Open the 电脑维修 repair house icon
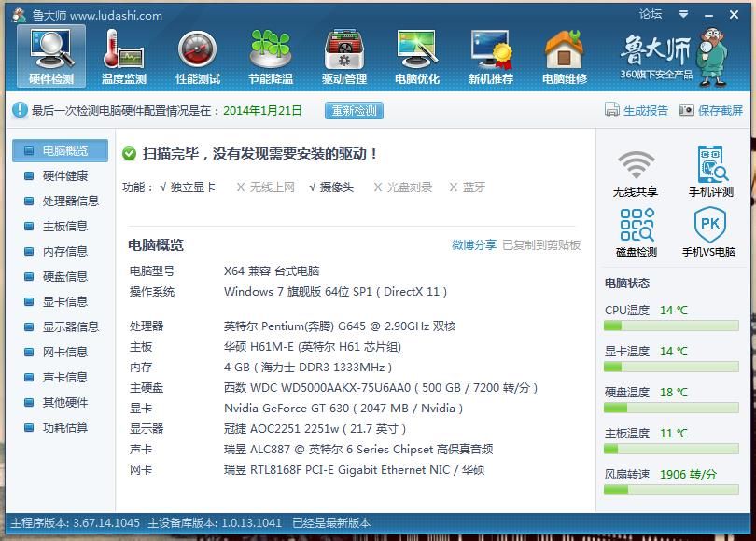The image size is (756, 541). click(564, 56)
